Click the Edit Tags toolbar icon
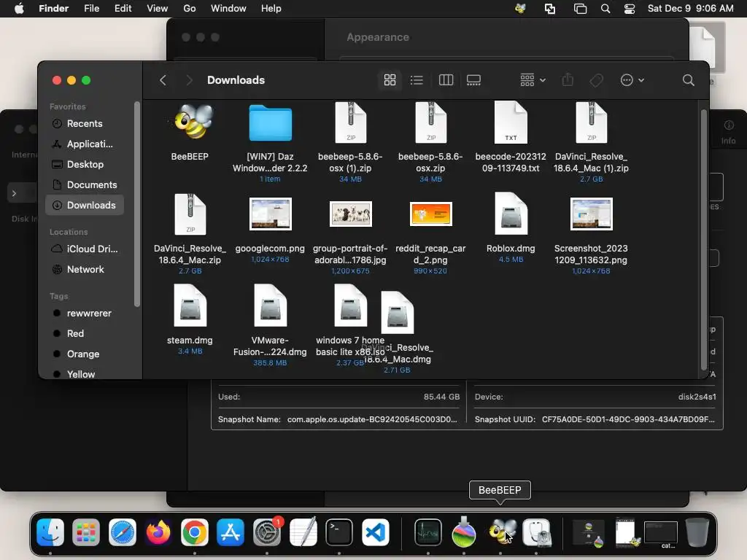This screenshot has height=560, width=747. point(597,80)
